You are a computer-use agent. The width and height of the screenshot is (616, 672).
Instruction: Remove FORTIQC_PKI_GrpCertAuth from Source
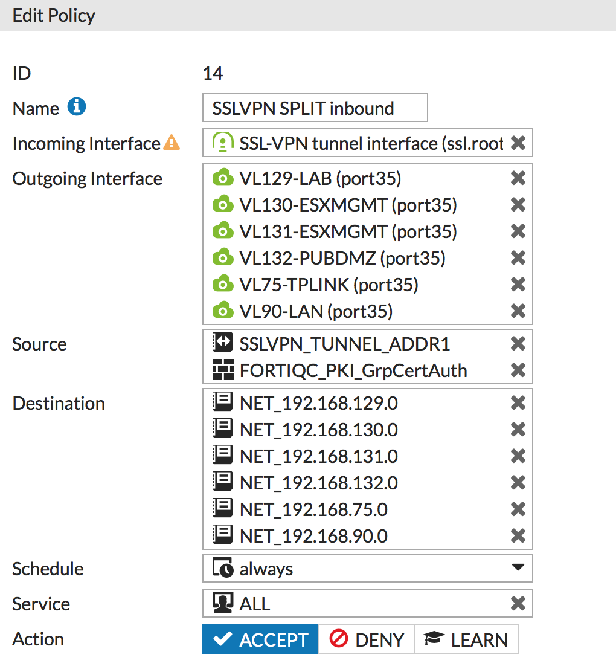[x=518, y=370]
